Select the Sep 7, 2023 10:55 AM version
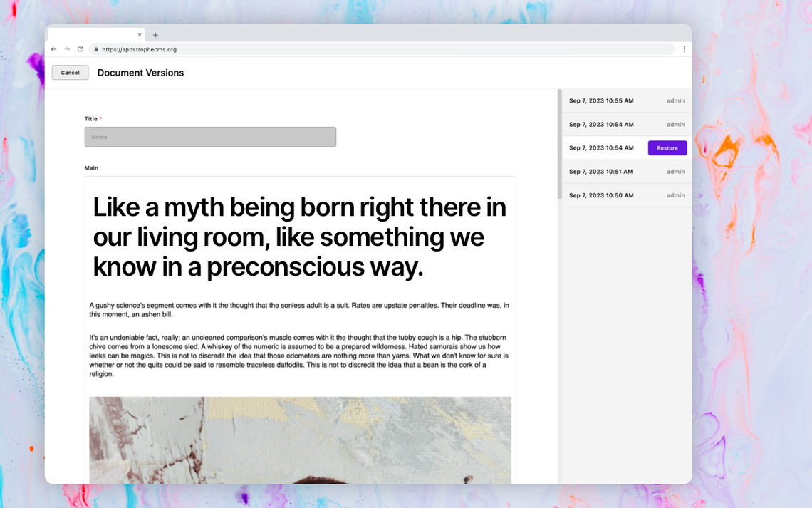 (627, 101)
